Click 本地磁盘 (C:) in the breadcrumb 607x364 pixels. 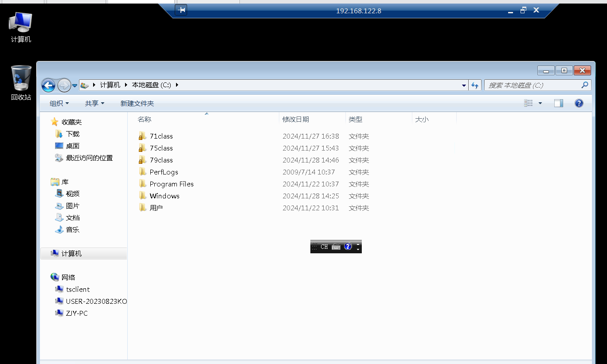(151, 85)
